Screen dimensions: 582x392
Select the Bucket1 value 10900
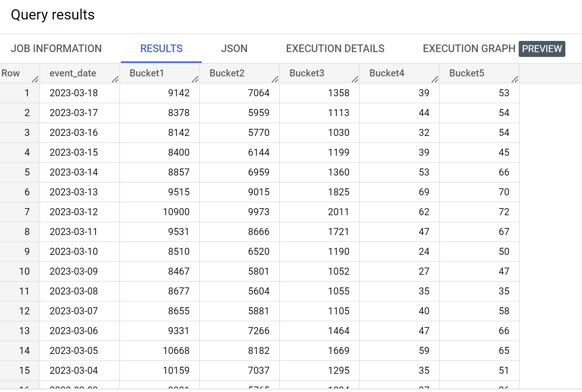point(176,212)
